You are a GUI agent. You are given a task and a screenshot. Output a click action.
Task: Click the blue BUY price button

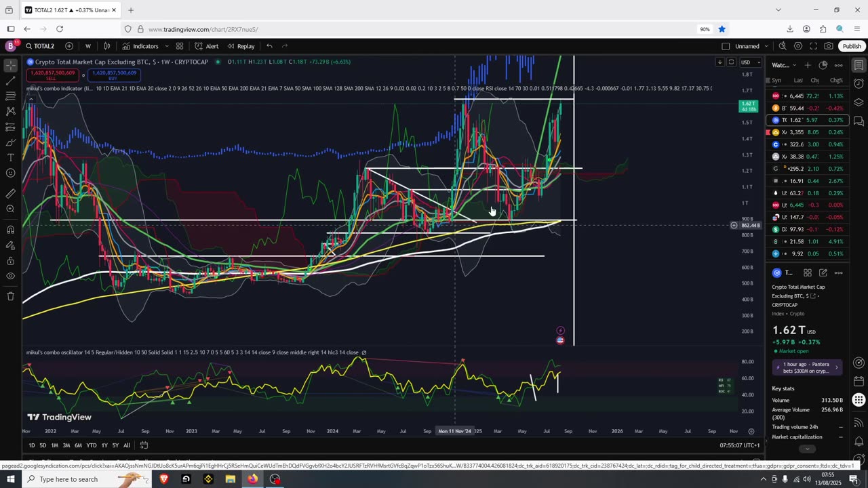click(x=114, y=75)
